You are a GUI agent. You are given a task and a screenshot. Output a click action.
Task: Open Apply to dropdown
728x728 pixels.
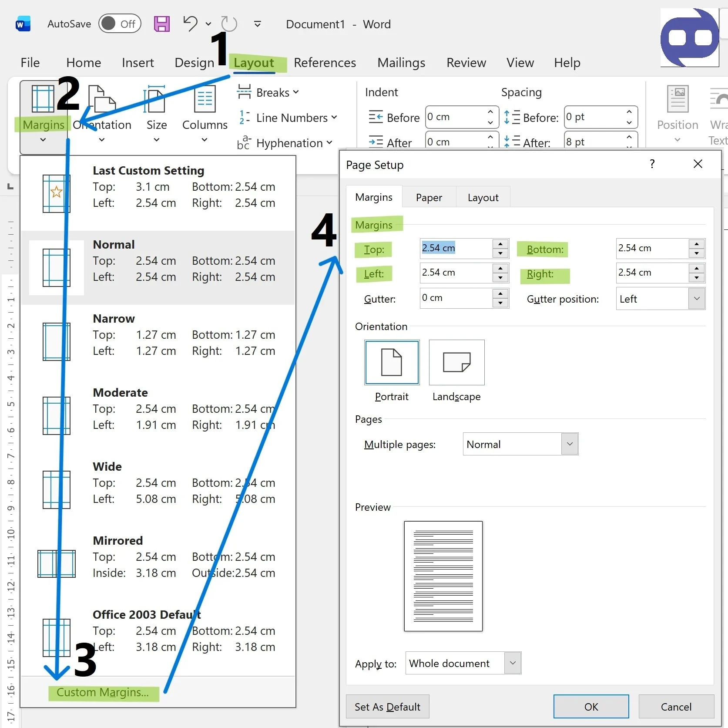coord(513,663)
